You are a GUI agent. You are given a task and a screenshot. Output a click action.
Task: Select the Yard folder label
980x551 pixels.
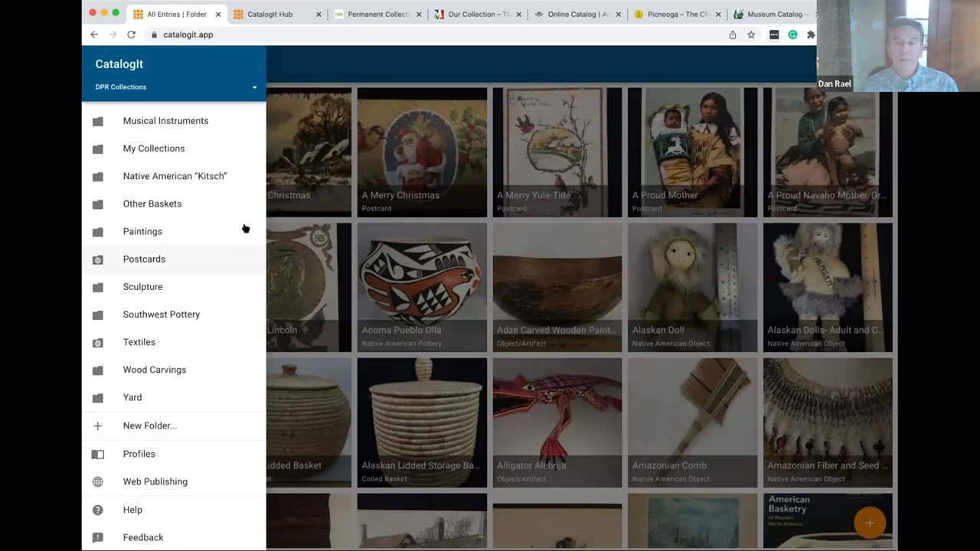click(x=132, y=397)
